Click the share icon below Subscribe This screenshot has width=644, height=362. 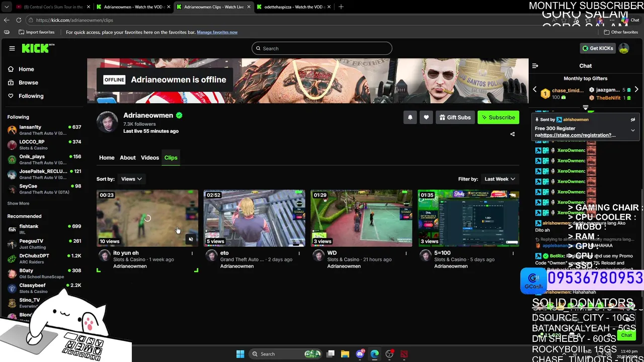click(512, 134)
